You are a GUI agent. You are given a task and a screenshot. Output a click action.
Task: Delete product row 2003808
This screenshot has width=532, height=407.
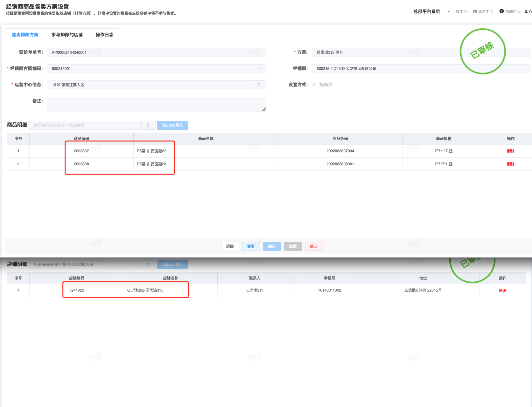[x=511, y=164]
